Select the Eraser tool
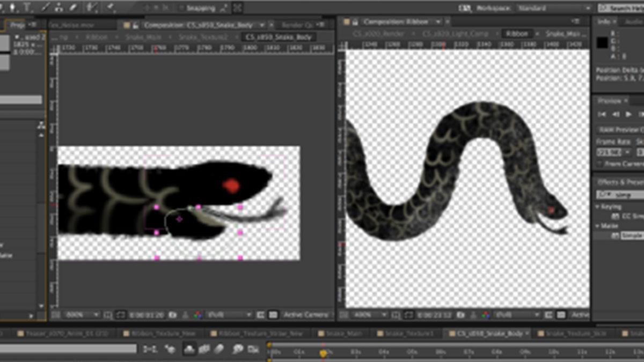 [x=72, y=8]
